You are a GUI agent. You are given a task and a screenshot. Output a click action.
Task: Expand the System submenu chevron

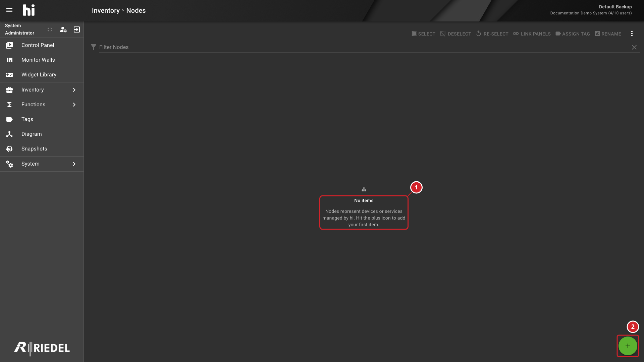(74, 164)
